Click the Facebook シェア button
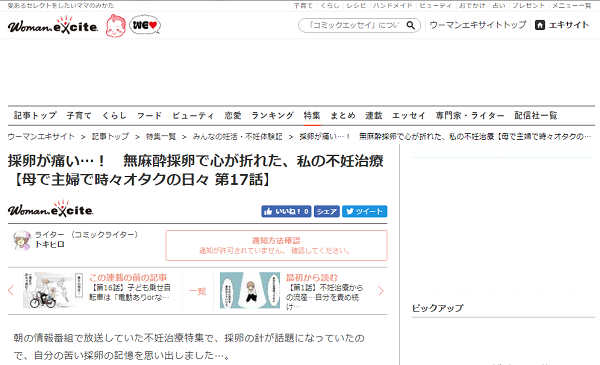This screenshot has height=365, width=600. 326,211
